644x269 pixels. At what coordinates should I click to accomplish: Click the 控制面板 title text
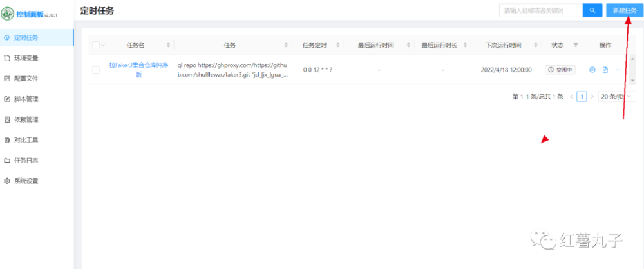(29, 14)
